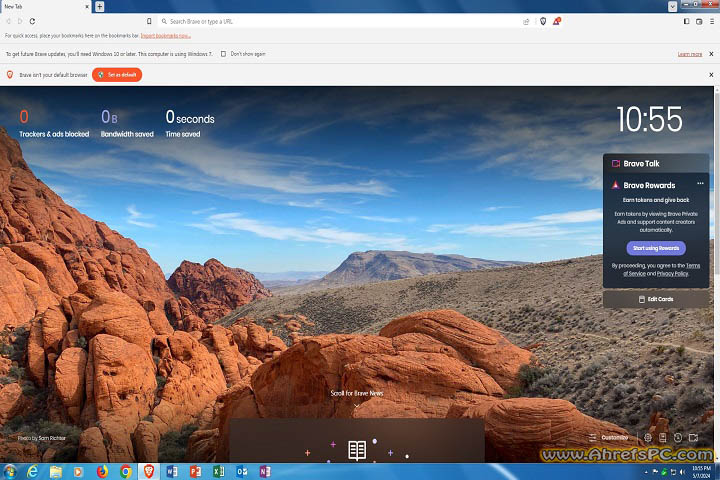The image size is (720, 480).
Task: Click the Brave Talk camera icon
Action: point(616,164)
